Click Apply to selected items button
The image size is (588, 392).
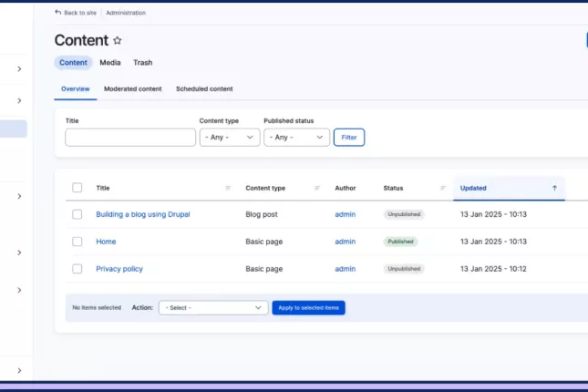tap(309, 307)
